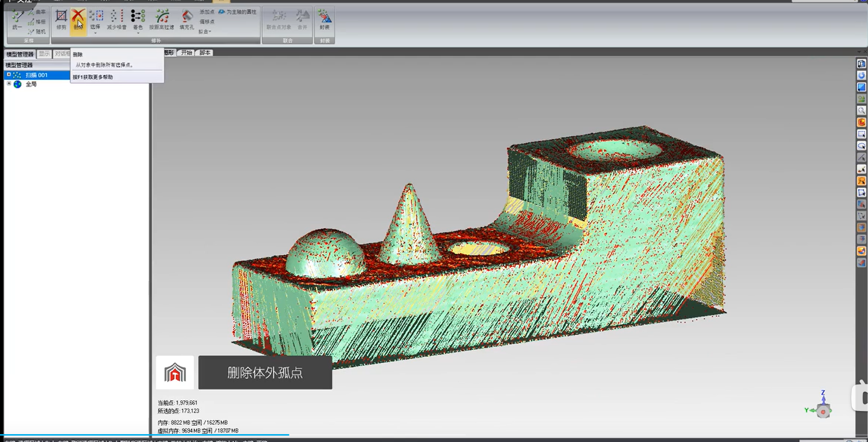Viewport: 868px width, 442px height.
Task: Activate the paintbrush selection tool in right toolbar
Action: click(861, 169)
